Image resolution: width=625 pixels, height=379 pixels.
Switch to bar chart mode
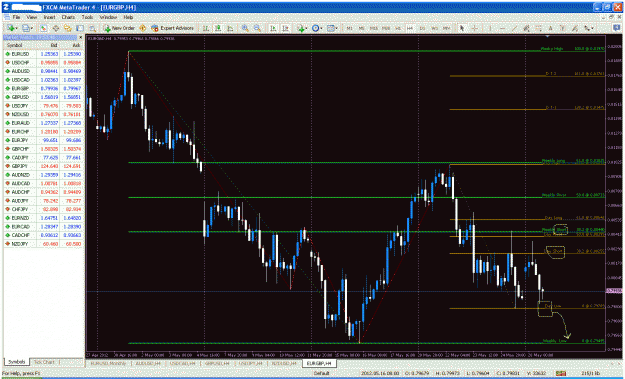(206, 28)
